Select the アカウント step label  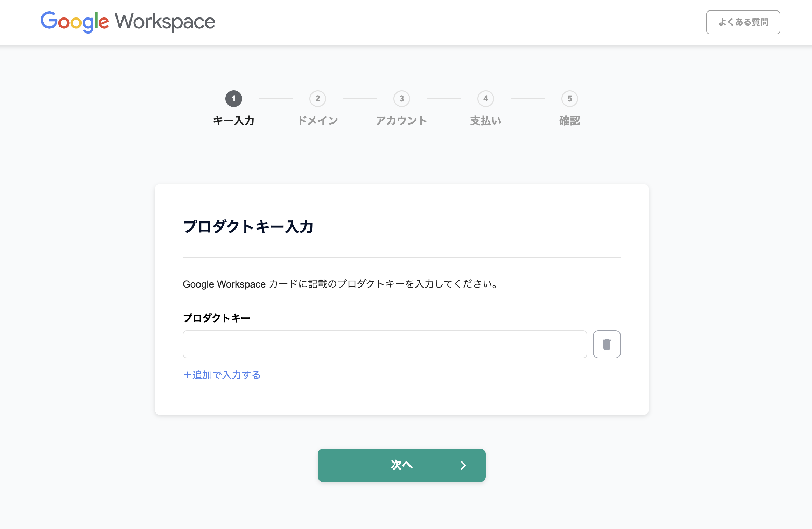tap(401, 120)
